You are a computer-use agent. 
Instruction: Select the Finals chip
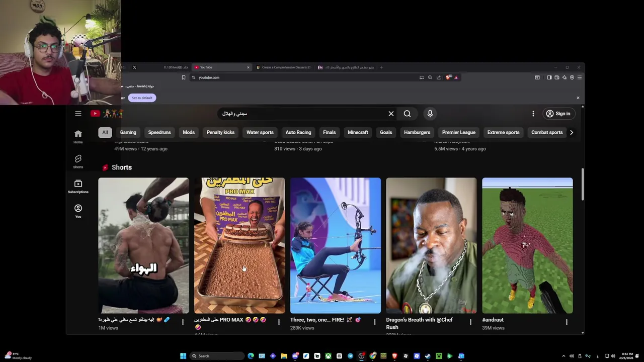pos(329,132)
